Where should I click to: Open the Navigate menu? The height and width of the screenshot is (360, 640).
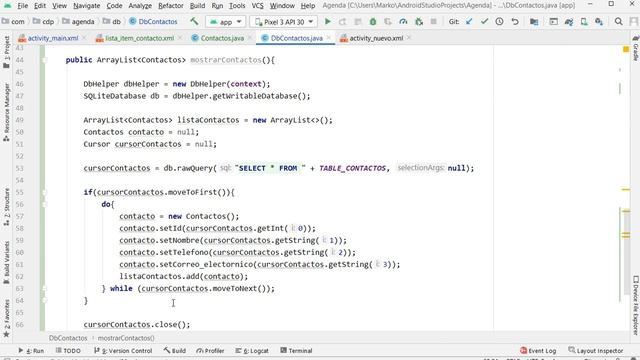[87, 6]
